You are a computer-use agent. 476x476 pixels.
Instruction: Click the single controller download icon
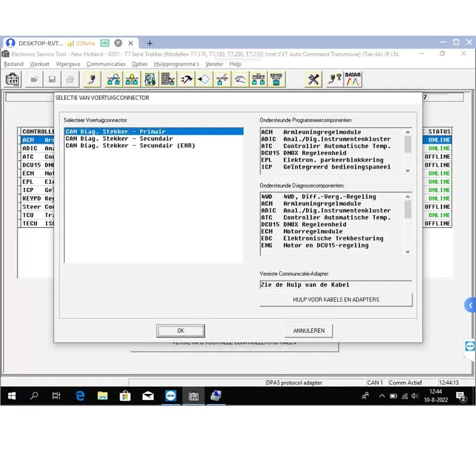coord(276,80)
